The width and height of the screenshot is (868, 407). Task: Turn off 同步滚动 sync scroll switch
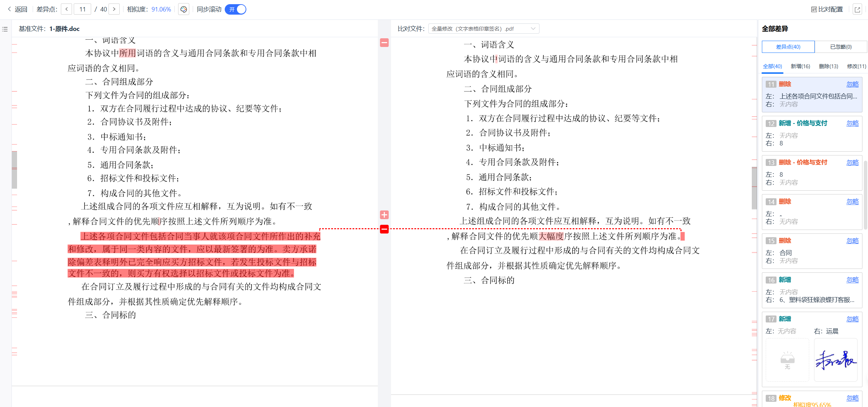point(236,9)
